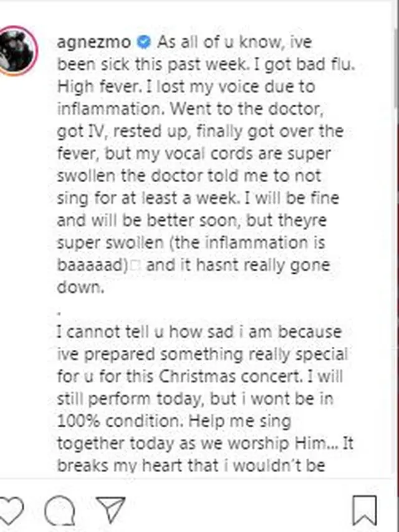
Task: Share the post using the paper plane icon
Action: [x=110, y=510]
